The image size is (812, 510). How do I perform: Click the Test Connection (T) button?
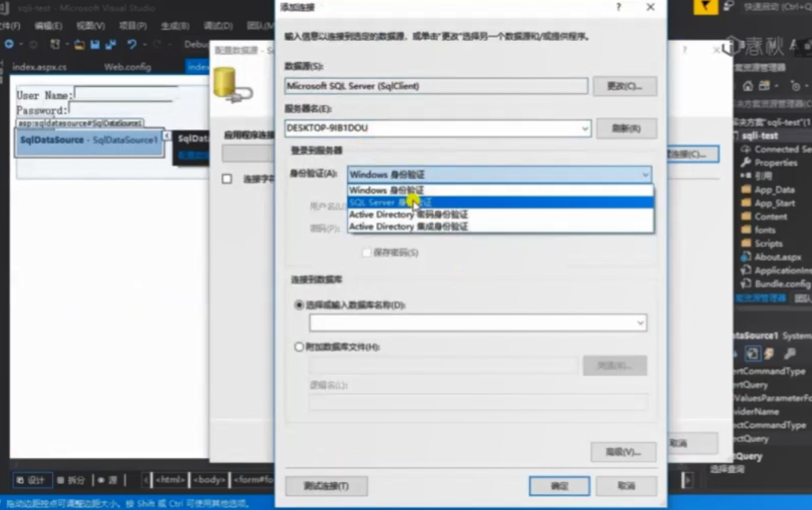pos(326,487)
